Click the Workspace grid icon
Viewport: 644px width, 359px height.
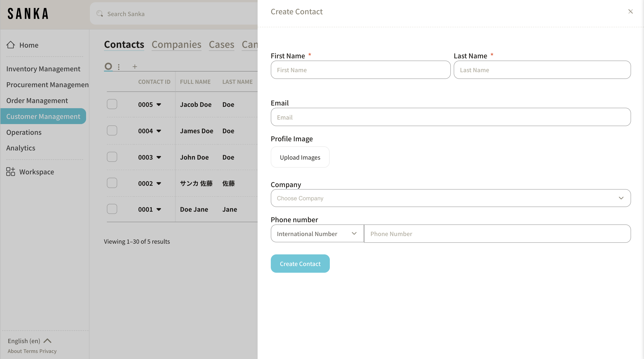11,172
